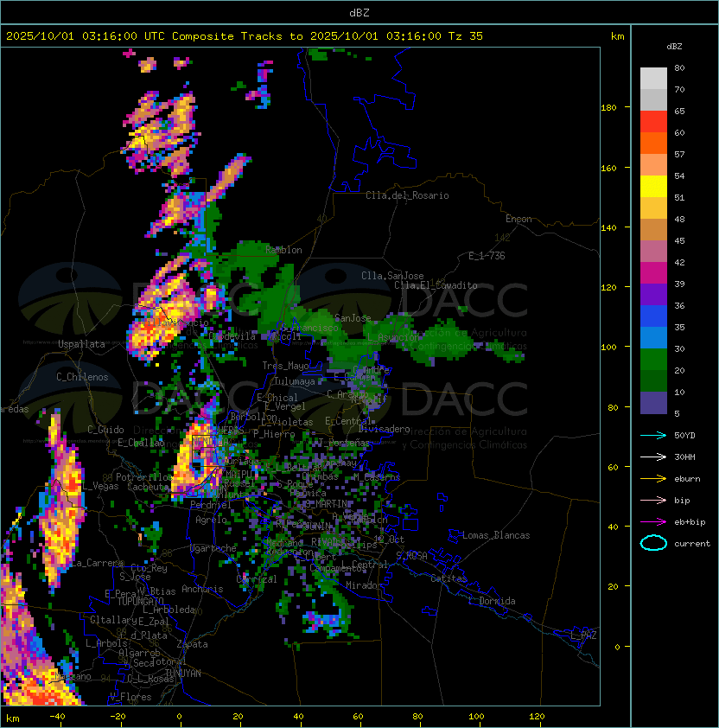This screenshot has height=728, width=719.
Task: Click the 'Uspallata' place label
Action: 81,344
